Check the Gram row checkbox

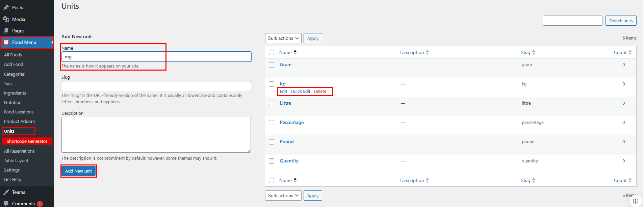click(x=272, y=65)
